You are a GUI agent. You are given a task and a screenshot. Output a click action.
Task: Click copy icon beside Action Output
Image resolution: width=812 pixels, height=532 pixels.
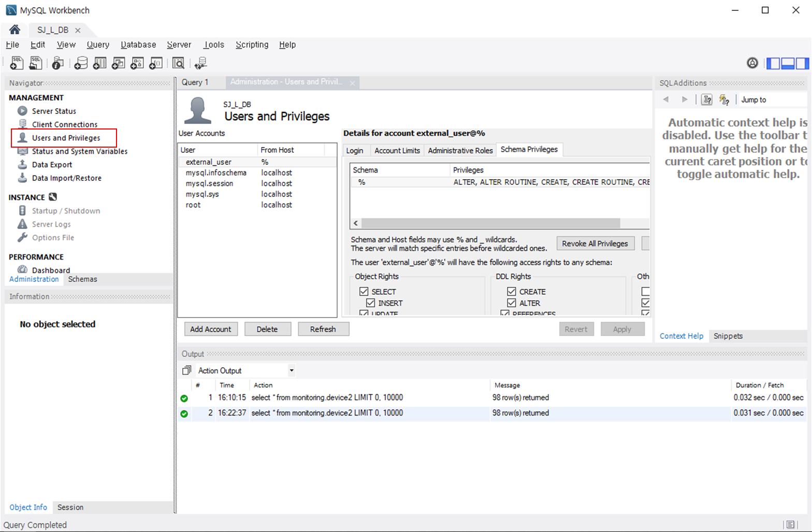[187, 370]
